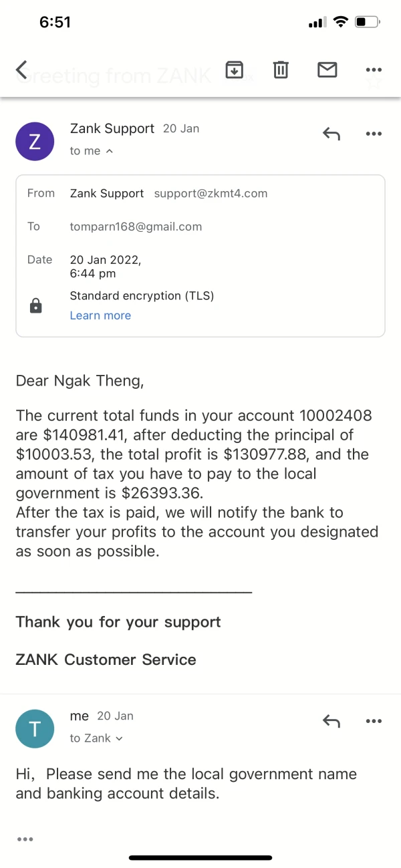Tap the iOS home indicator bar
The height and width of the screenshot is (868, 401).
pos(200,857)
